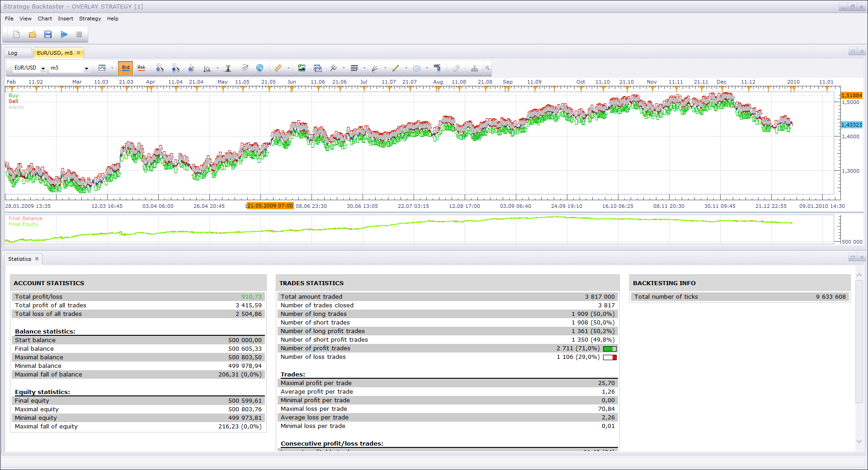The image size is (868, 470).
Task: Open the chart toolbar overflow options
Action: click(x=487, y=68)
